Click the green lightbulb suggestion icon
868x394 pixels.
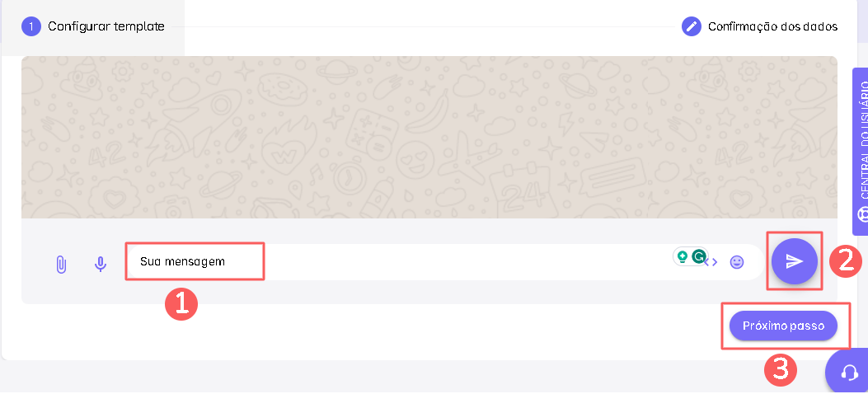click(683, 256)
